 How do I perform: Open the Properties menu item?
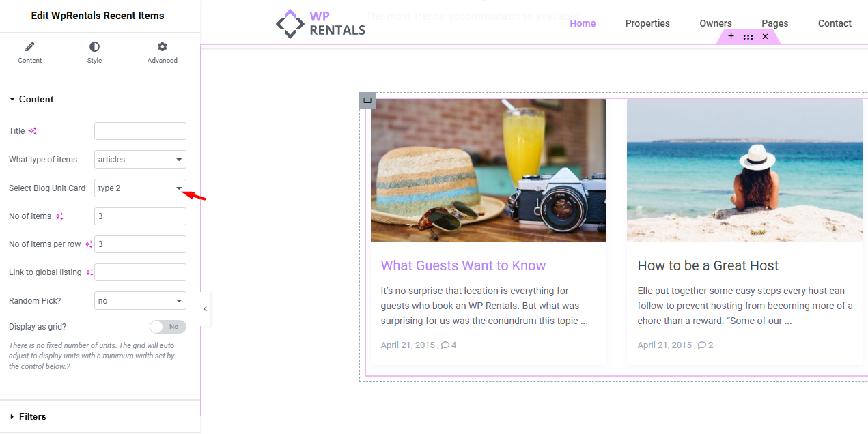(647, 23)
